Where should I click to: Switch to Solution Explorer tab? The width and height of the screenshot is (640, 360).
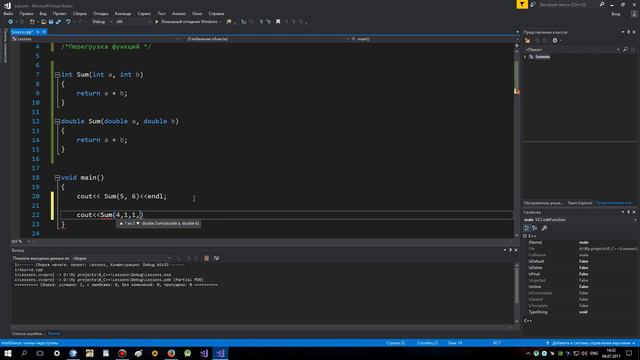pos(544,203)
